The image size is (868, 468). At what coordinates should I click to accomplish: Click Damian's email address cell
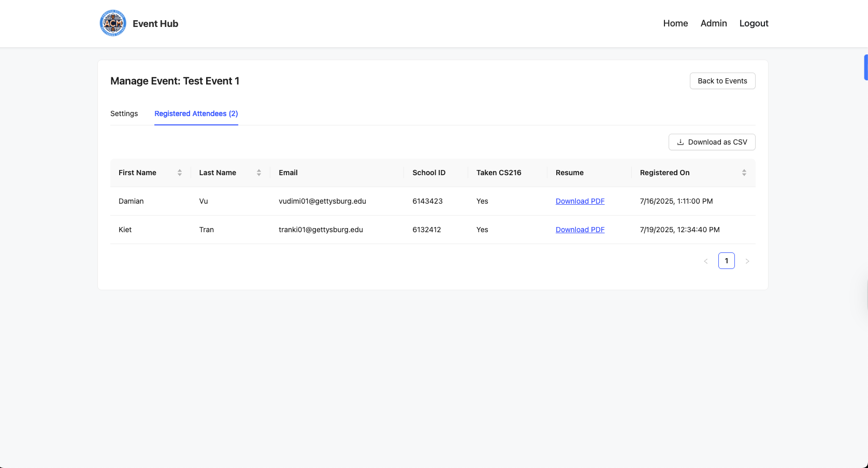point(322,201)
